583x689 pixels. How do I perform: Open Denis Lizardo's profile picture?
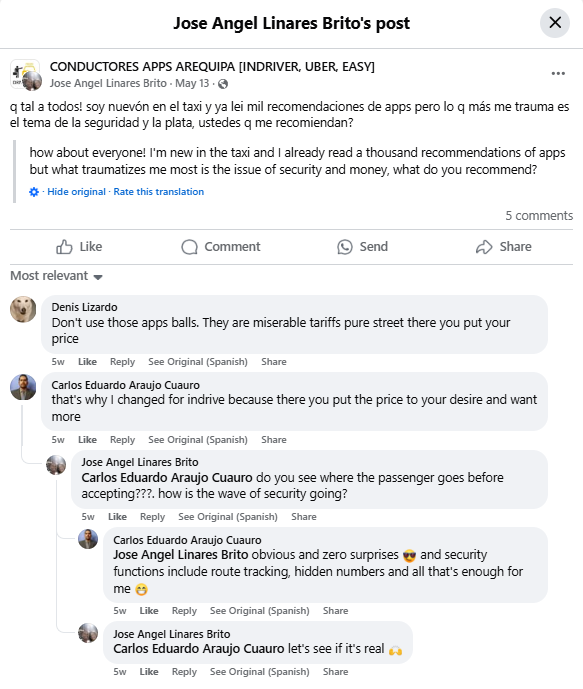pyautogui.click(x=23, y=309)
